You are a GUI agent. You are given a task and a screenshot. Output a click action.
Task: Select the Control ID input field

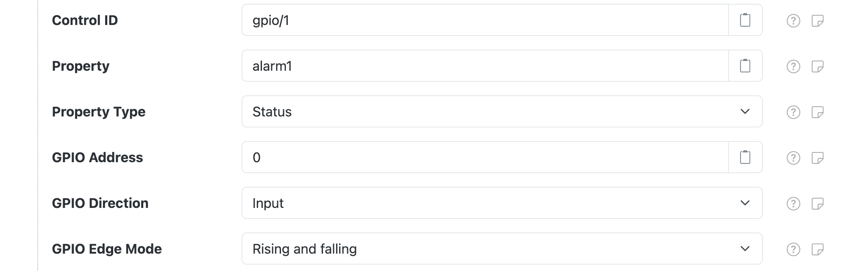click(x=466, y=20)
